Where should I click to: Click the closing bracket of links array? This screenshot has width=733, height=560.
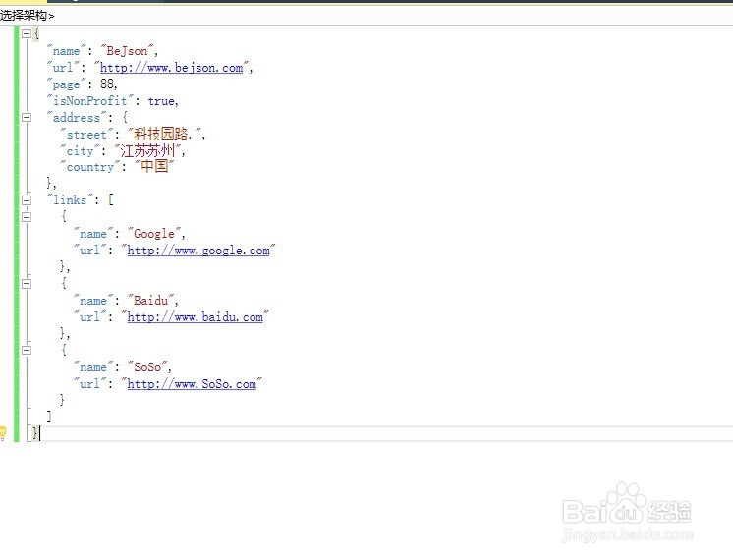click(x=48, y=416)
